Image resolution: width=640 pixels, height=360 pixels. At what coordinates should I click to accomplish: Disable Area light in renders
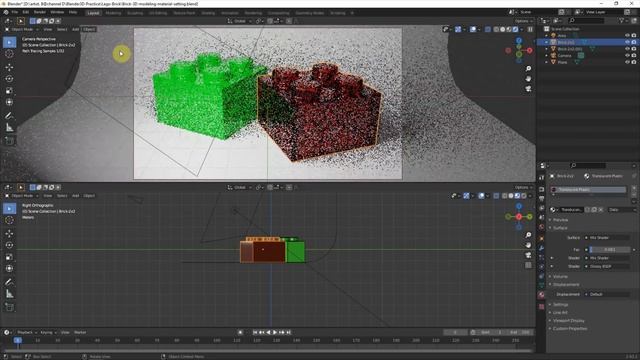(634, 36)
